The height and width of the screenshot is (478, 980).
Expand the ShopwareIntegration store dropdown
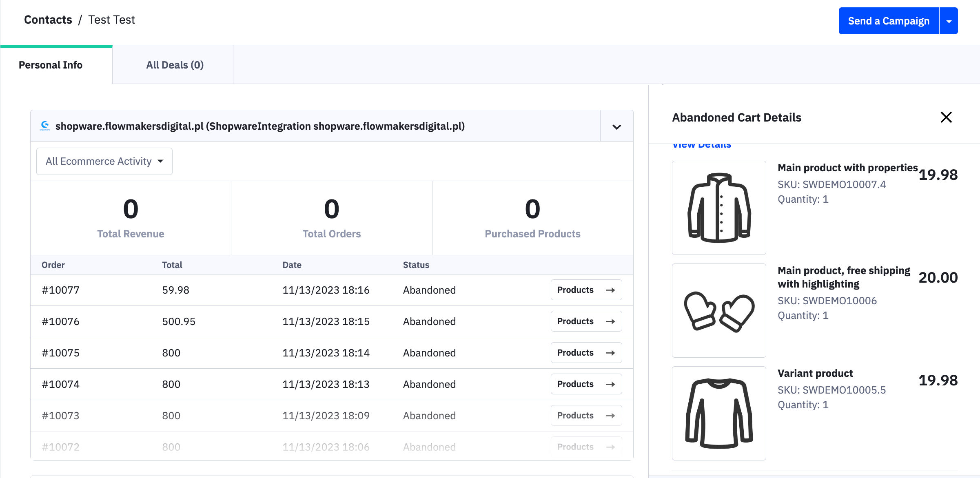(616, 126)
